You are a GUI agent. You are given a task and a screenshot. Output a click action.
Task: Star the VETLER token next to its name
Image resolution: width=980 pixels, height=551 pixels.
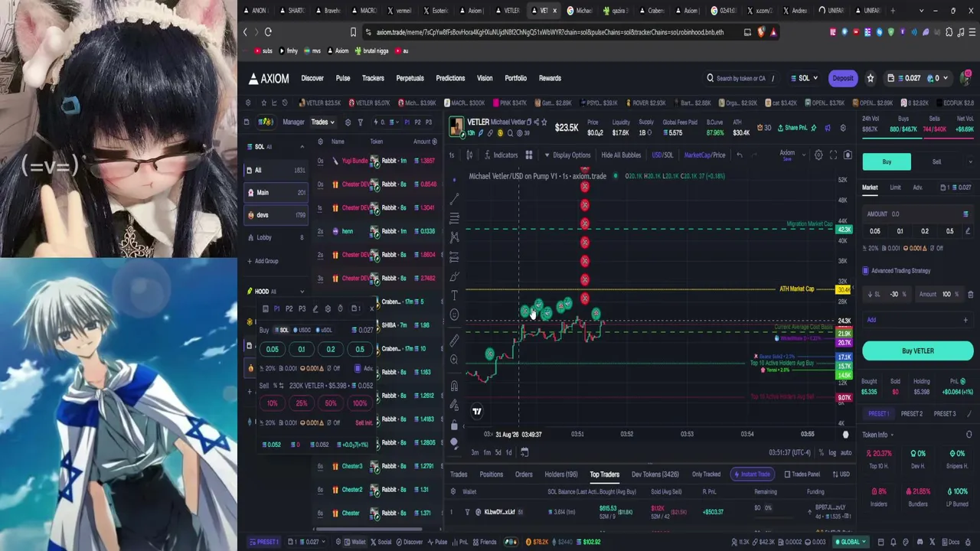[x=544, y=122]
